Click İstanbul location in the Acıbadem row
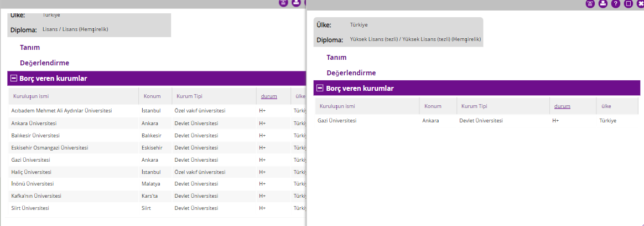Image resolution: width=644 pixels, height=226 pixels. point(150,111)
